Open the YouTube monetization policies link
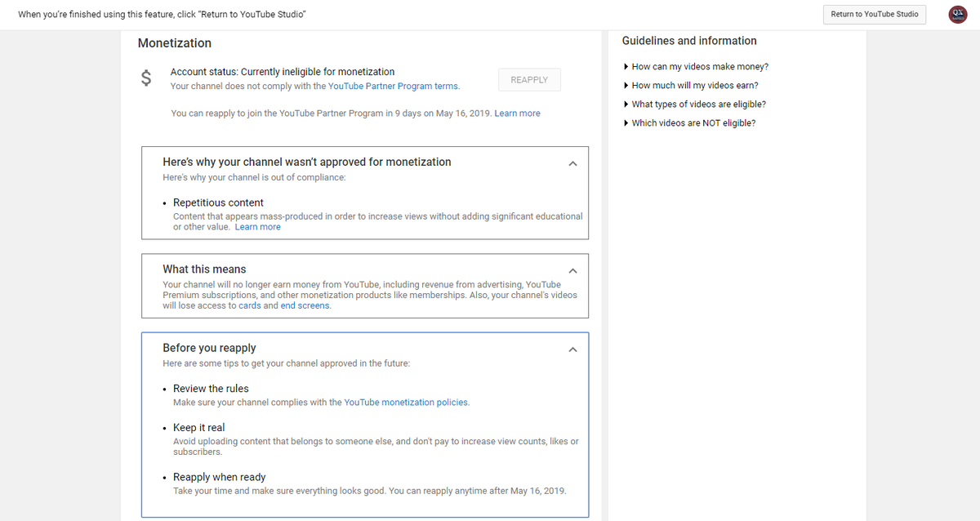 click(x=407, y=403)
